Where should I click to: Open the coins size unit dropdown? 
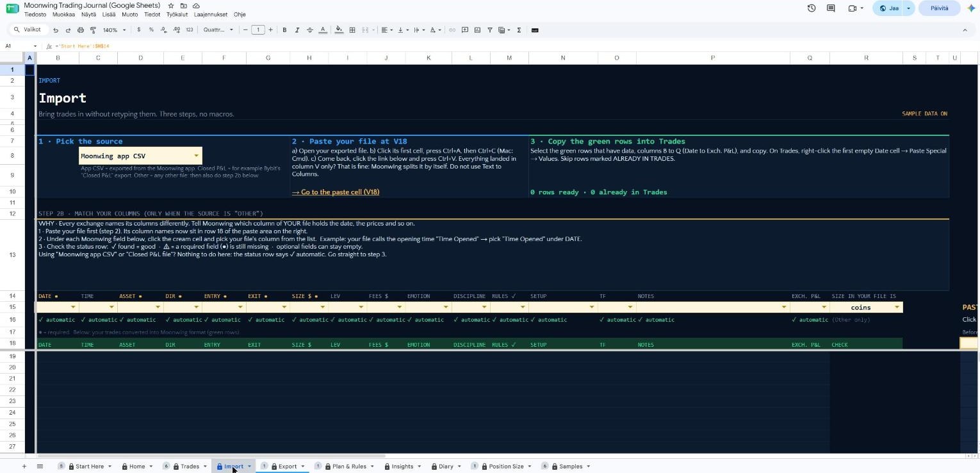(866, 307)
